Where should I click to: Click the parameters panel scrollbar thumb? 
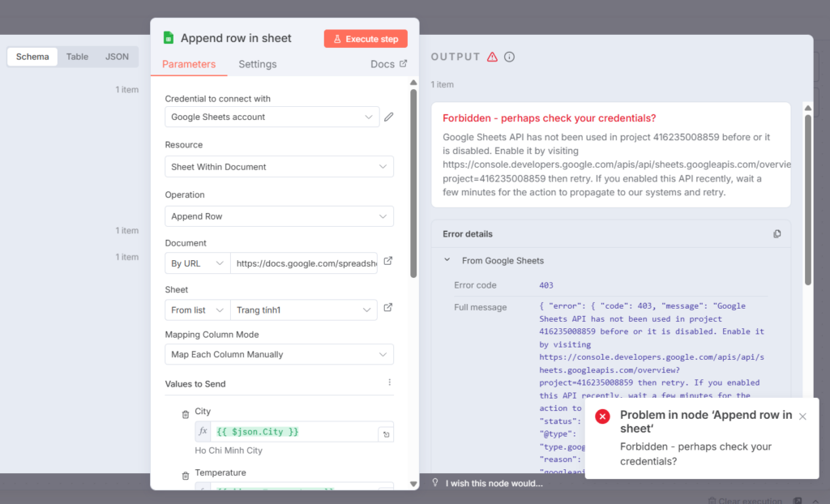click(x=413, y=183)
